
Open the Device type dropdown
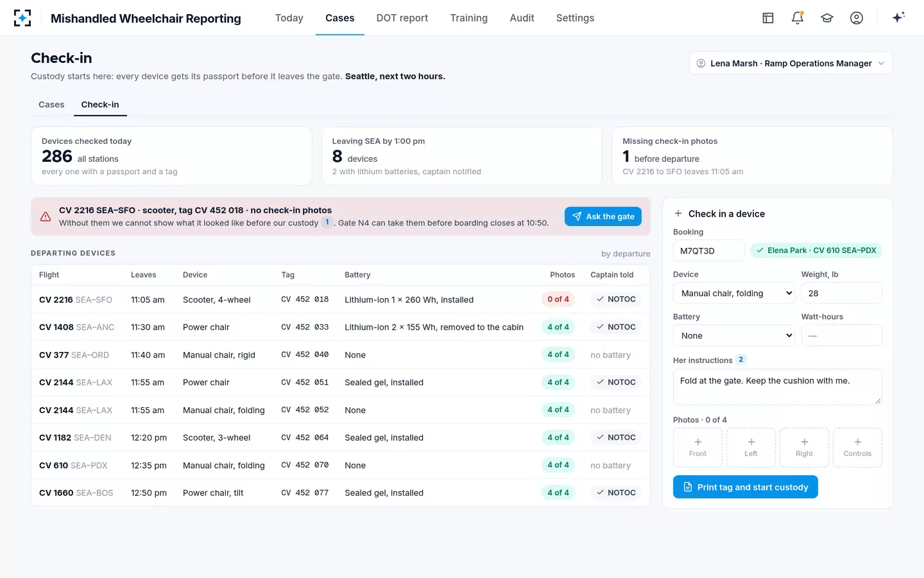pyautogui.click(x=735, y=293)
